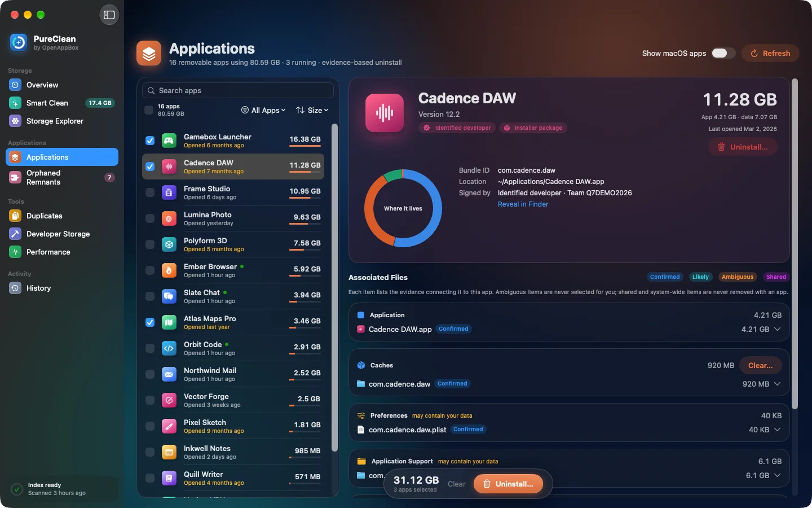This screenshot has height=508, width=812.
Task: Click the Pixel Sketch app icon
Action: (169, 426)
